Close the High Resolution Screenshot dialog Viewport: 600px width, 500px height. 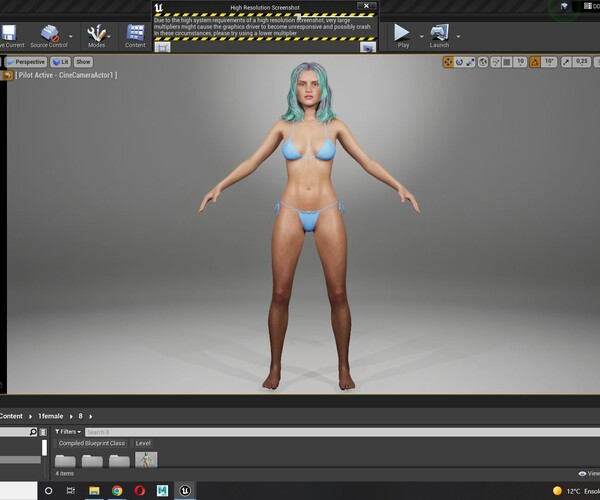tap(366, 6)
